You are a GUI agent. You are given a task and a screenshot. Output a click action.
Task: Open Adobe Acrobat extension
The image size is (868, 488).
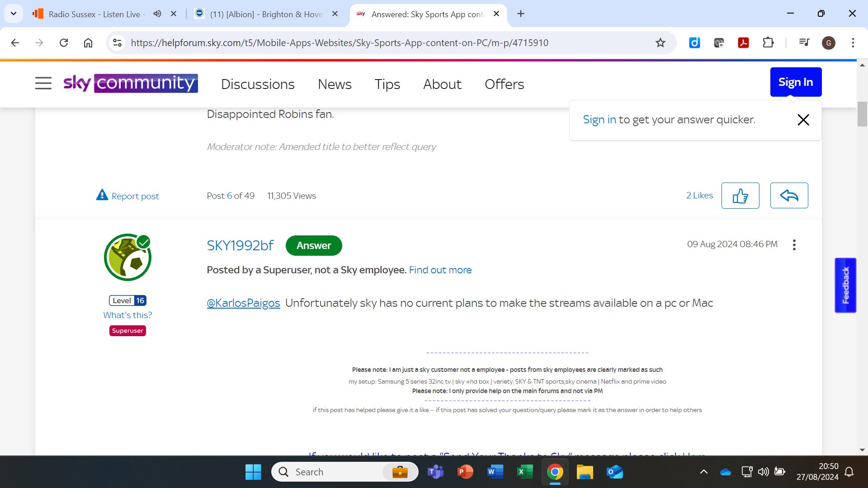coord(743,42)
